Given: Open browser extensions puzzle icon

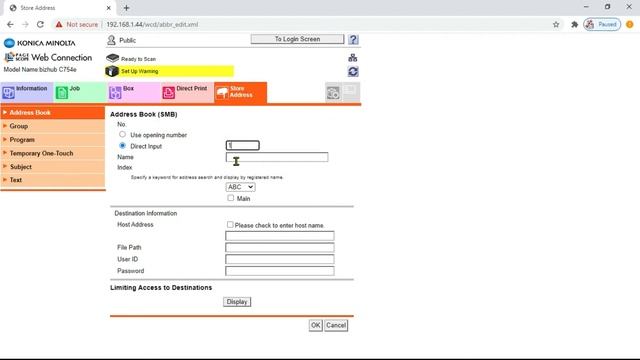Looking at the screenshot, I should coord(574,24).
